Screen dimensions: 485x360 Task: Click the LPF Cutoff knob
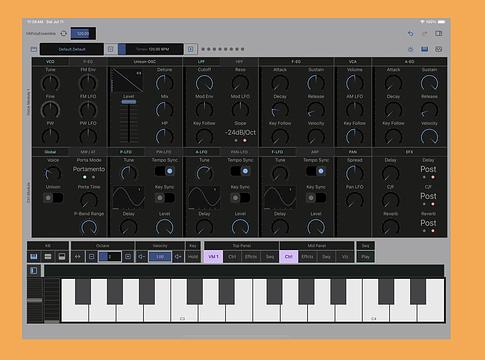pos(204,83)
